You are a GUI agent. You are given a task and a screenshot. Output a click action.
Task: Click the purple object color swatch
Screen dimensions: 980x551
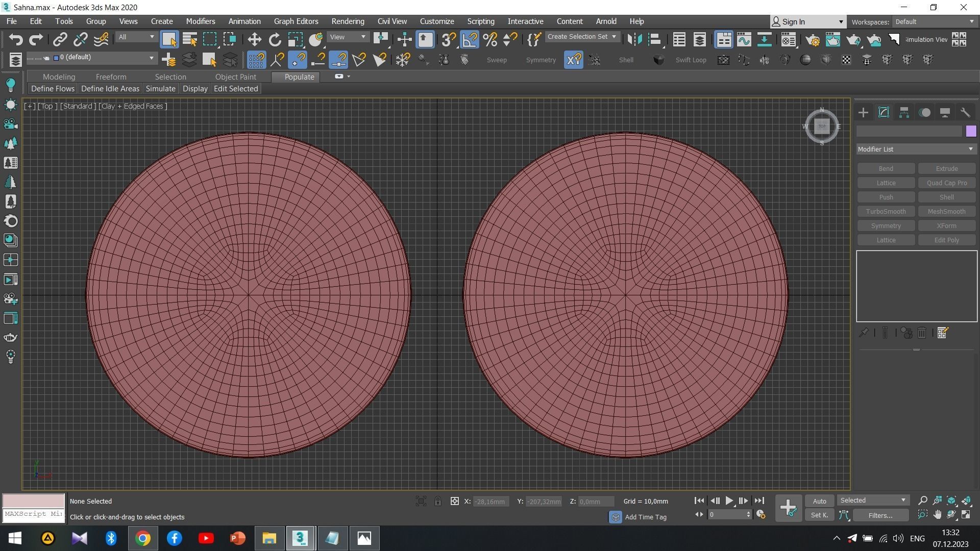coord(971,131)
